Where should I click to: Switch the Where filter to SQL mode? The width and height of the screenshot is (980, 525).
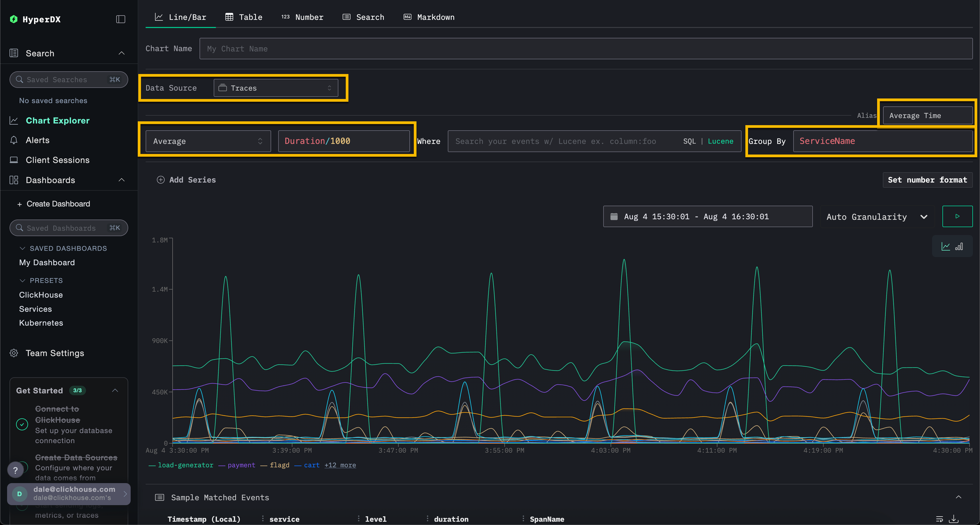point(689,141)
